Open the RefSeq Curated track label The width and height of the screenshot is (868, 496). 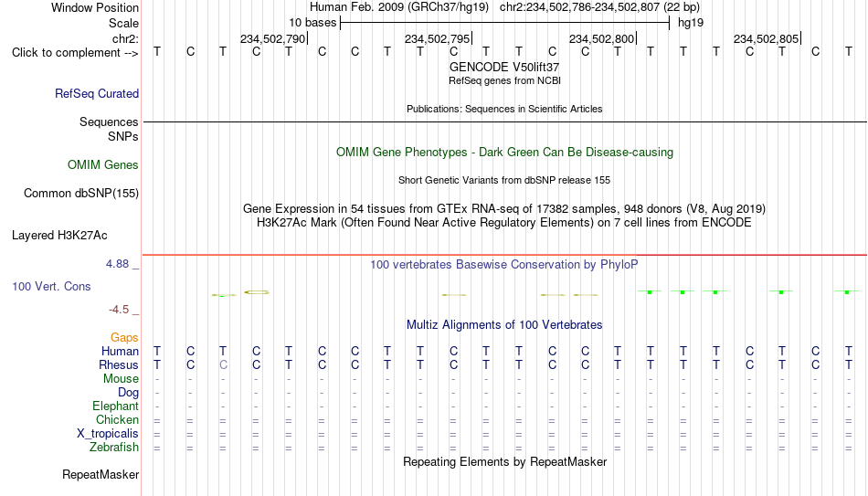pos(96,93)
